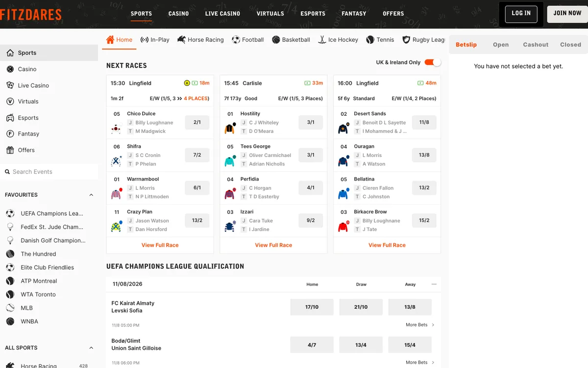Select the Ice Hockey tab

tap(338, 40)
